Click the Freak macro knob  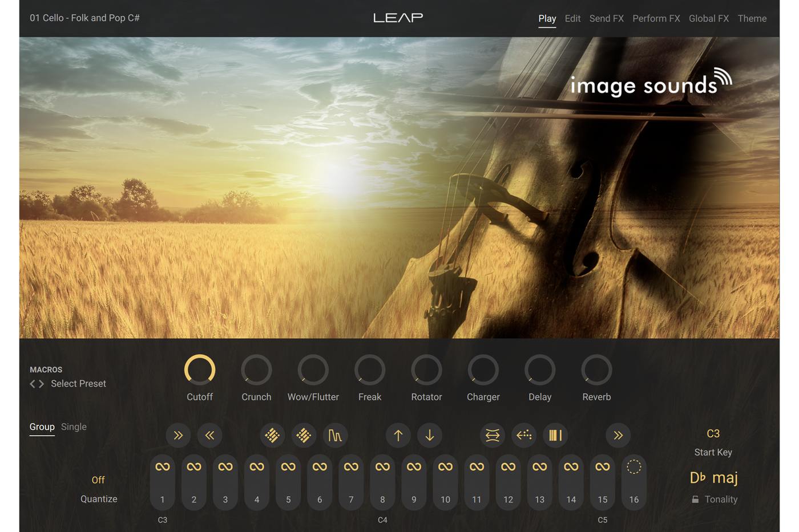point(370,369)
